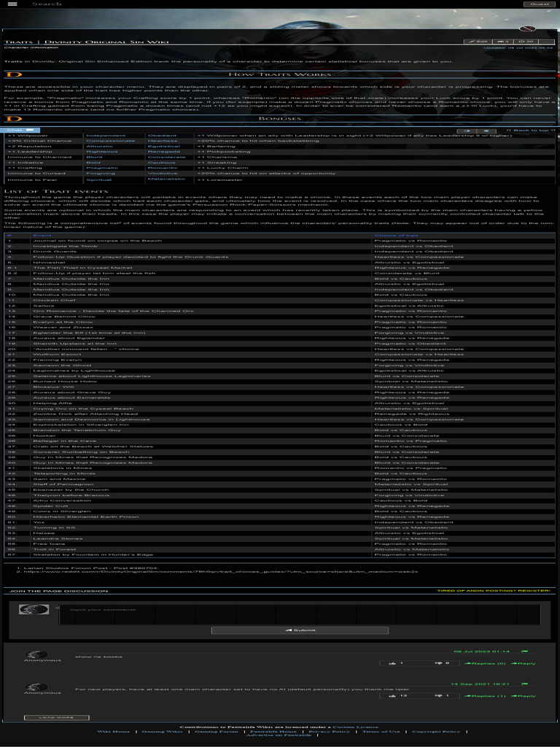560x747 pixels.
Task: Click the Search field in top bar
Action: click(47, 4)
